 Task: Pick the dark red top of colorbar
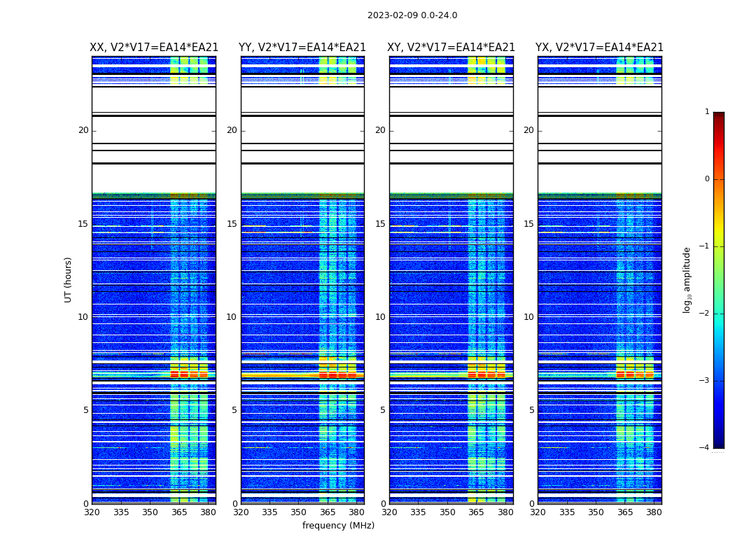pos(718,116)
